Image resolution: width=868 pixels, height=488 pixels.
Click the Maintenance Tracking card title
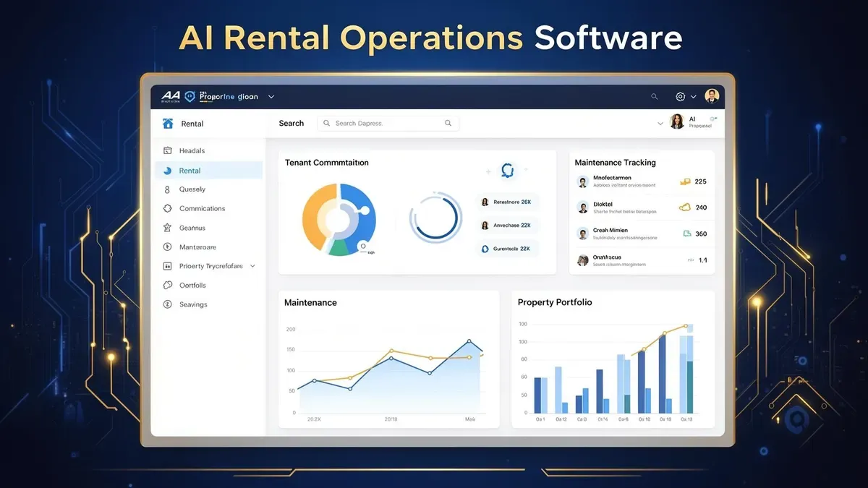(616, 163)
